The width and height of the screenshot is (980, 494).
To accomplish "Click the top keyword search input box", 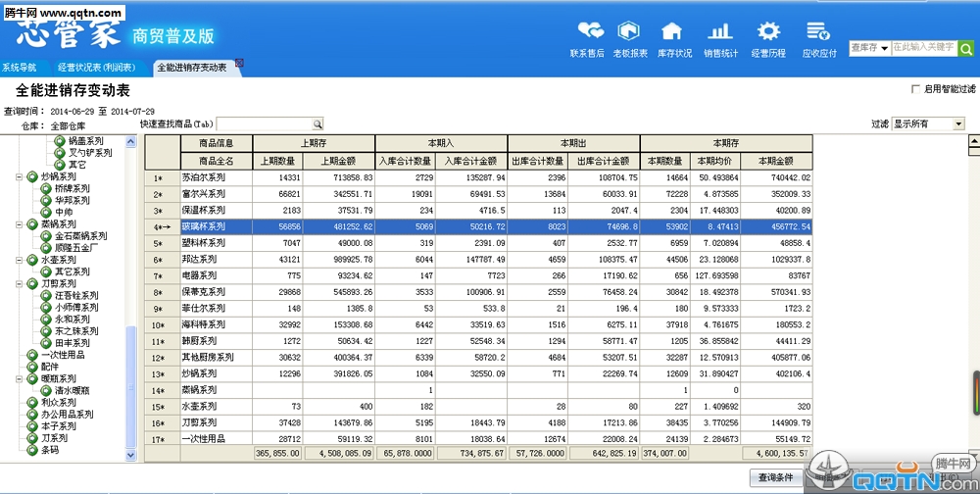I will [924, 48].
